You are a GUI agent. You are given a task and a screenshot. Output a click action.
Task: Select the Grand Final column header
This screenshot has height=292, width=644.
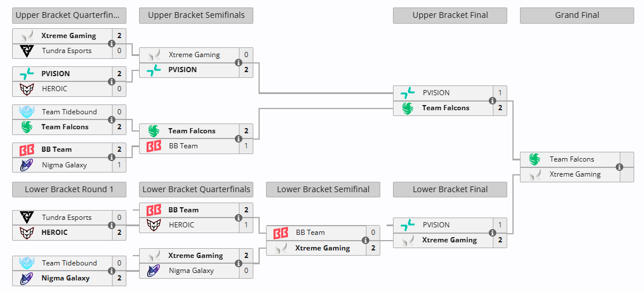point(577,16)
